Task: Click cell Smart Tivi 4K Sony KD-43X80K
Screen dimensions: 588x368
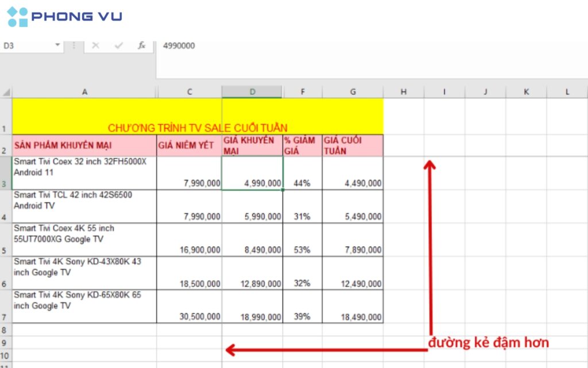Action: coord(84,273)
